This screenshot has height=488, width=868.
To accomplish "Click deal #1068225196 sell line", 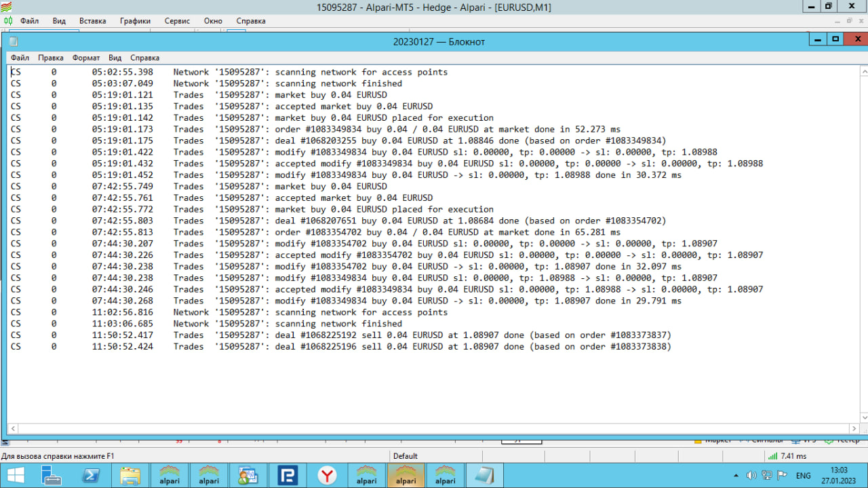I will coord(341,346).
